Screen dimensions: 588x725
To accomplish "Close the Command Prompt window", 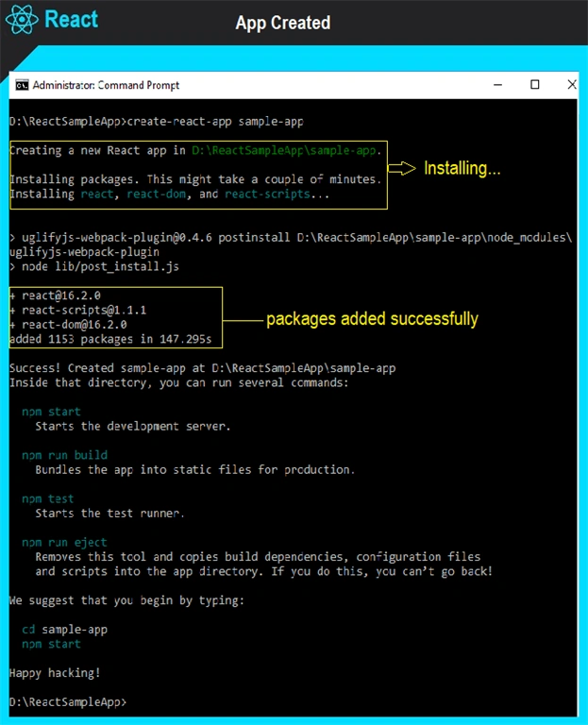I will click(x=572, y=85).
